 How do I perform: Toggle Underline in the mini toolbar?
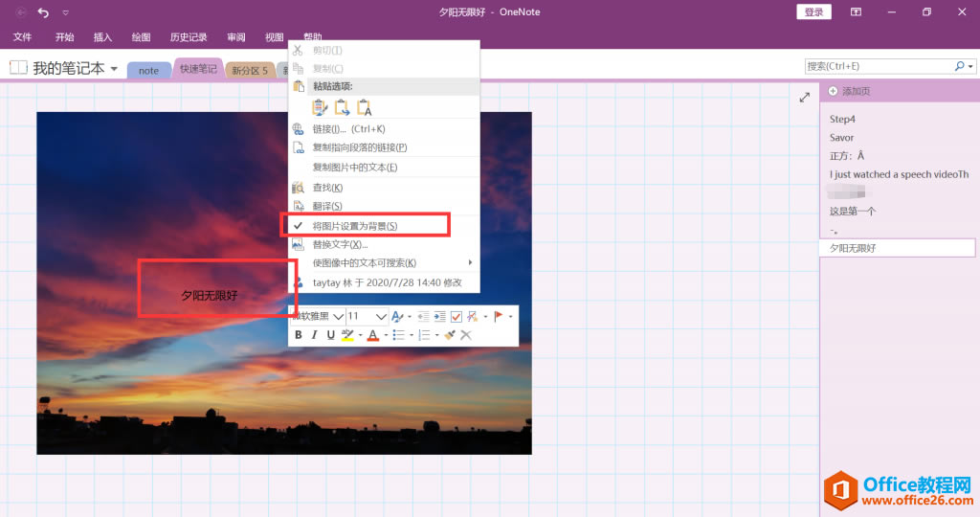(x=330, y=335)
